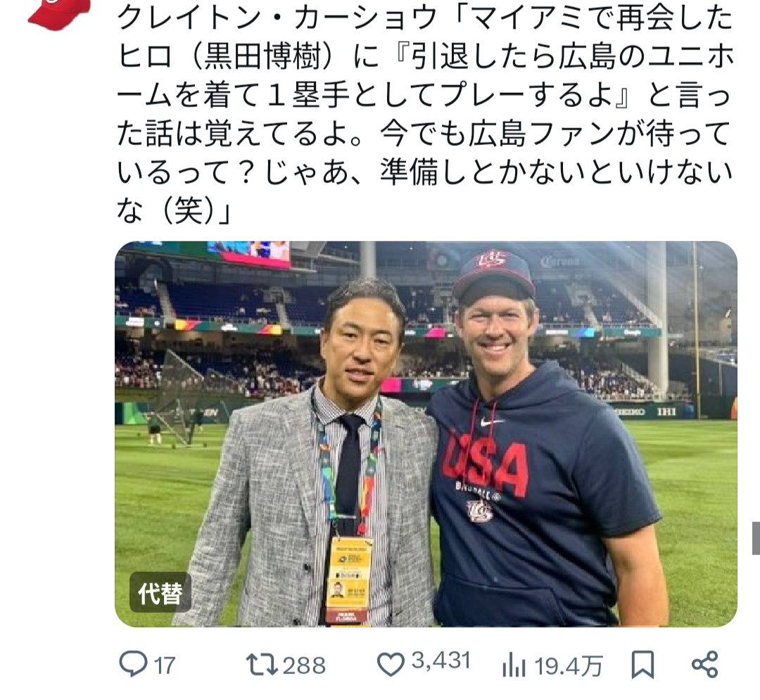Show the 代替 alt text badge
The height and width of the screenshot is (700, 760).
click(x=160, y=592)
